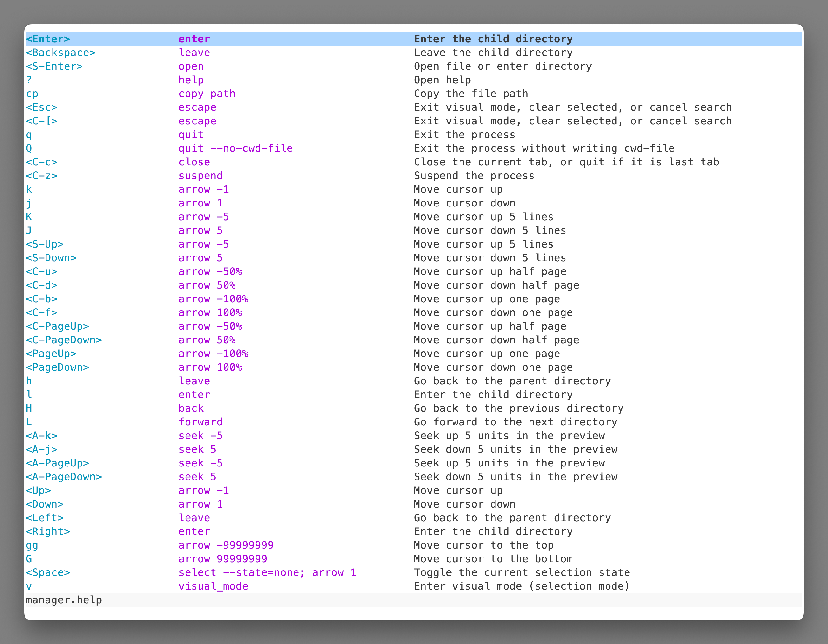Select the 'back' command for H key

click(x=191, y=408)
